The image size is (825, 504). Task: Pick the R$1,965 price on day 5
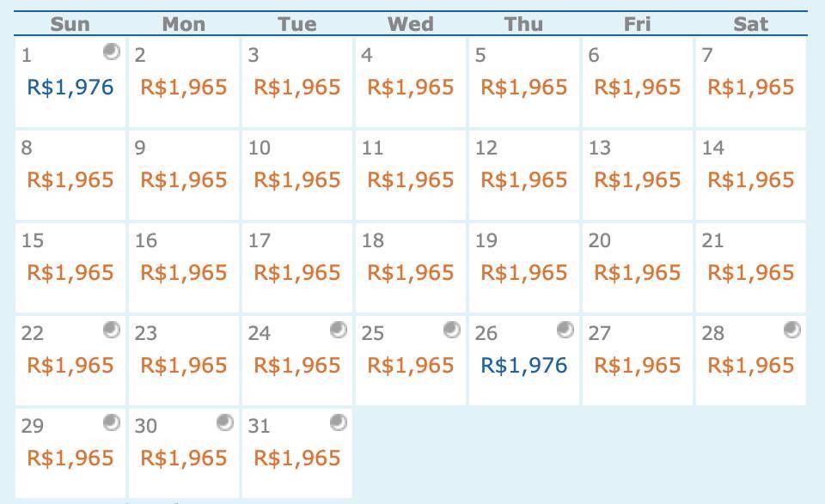pyautogui.click(x=524, y=88)
